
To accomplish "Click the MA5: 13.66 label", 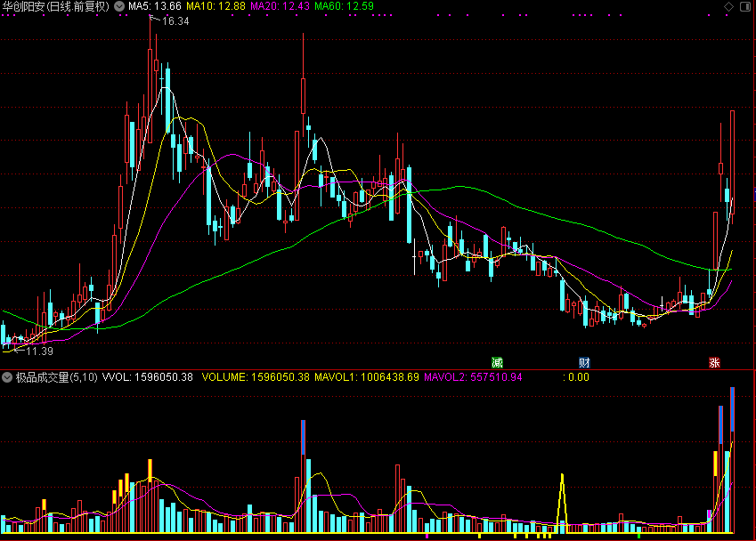I will [x=155, y=7].
